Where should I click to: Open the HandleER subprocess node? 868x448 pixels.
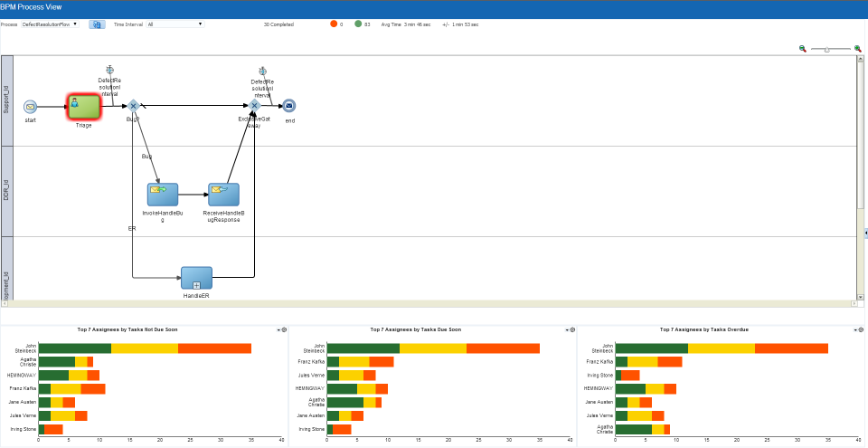click(x=196, y=278)
